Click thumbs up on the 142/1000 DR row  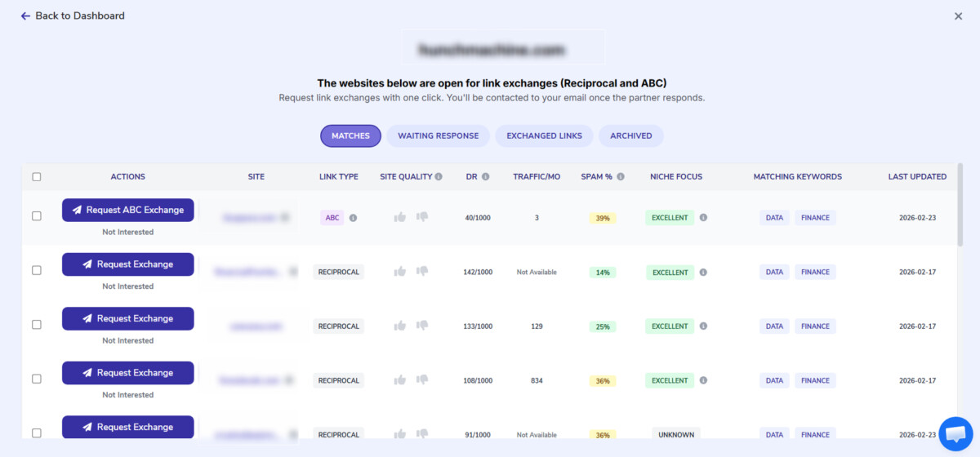(400, 272)
